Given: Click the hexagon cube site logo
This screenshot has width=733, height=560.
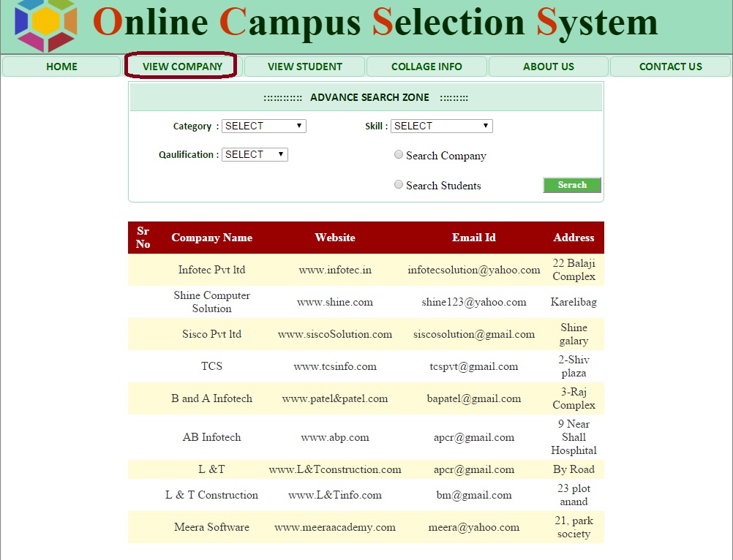Looking at the screenshot, I should point(45,25).
